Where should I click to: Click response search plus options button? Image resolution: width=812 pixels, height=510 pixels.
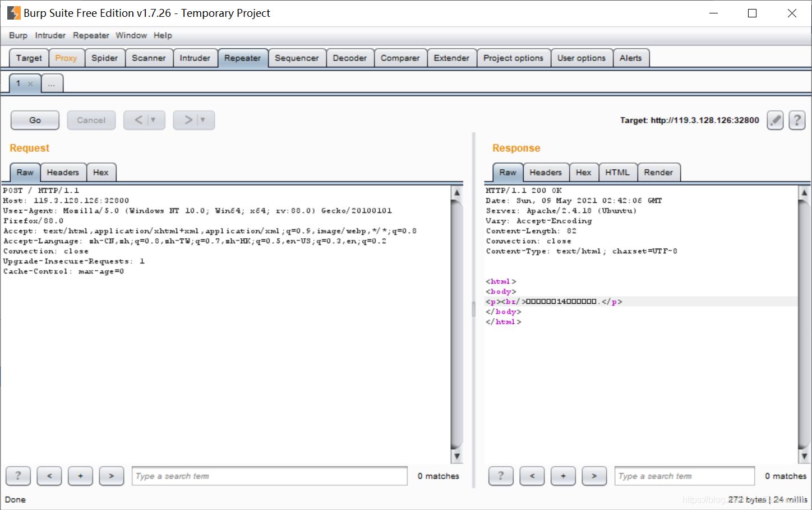click(x=563, y=476)
